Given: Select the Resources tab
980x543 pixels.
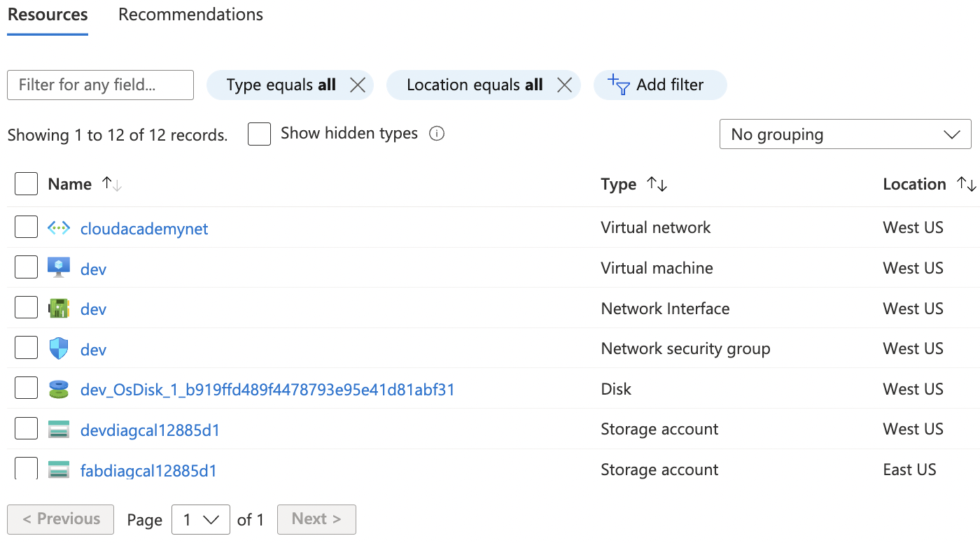Looking at the screenshot, I should pos(48,15).
